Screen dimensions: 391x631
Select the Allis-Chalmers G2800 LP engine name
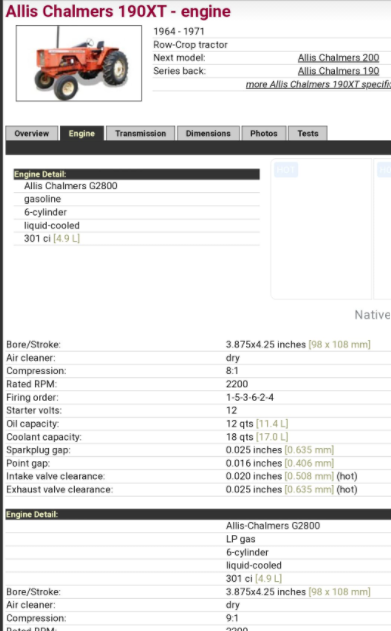pyautogui.click(x=273, y=526)
